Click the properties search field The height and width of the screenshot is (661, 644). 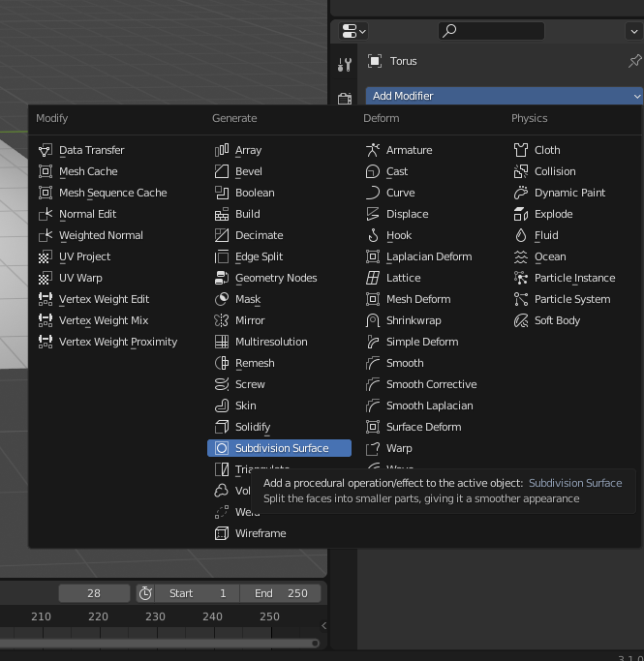click(x=491, y=31)
